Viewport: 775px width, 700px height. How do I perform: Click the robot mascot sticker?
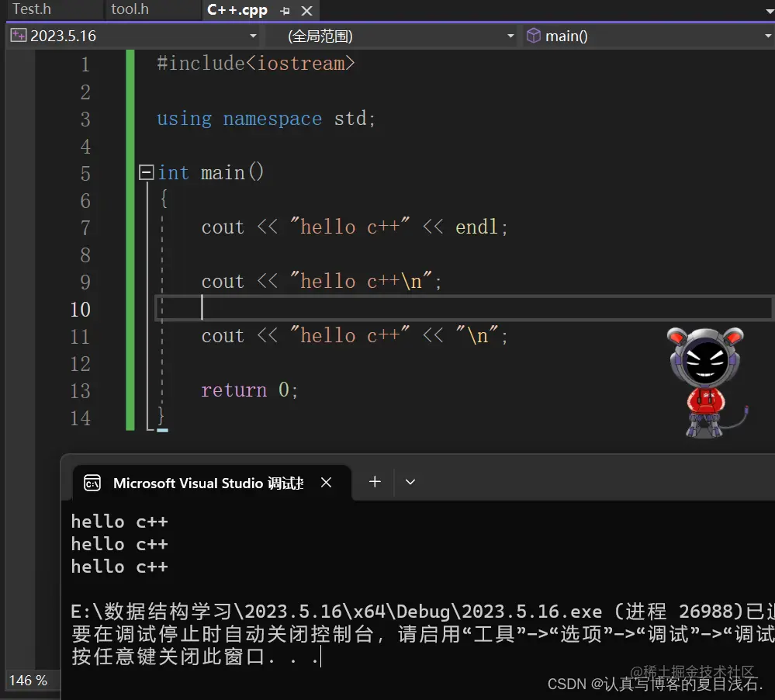click(x=706, y=383)
